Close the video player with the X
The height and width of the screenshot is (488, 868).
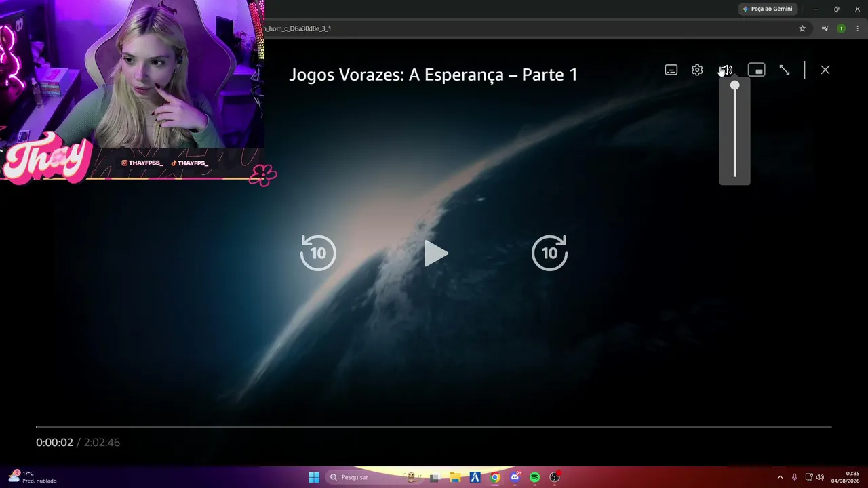825,70
